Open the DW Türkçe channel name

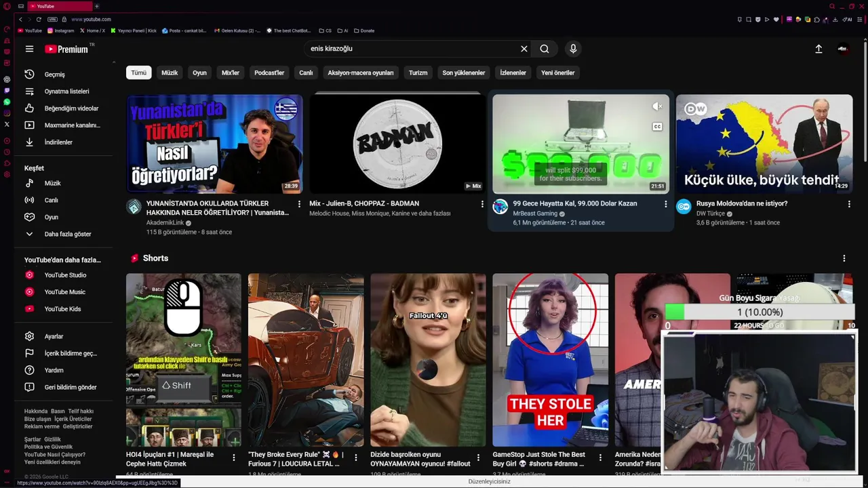[711, 213]
